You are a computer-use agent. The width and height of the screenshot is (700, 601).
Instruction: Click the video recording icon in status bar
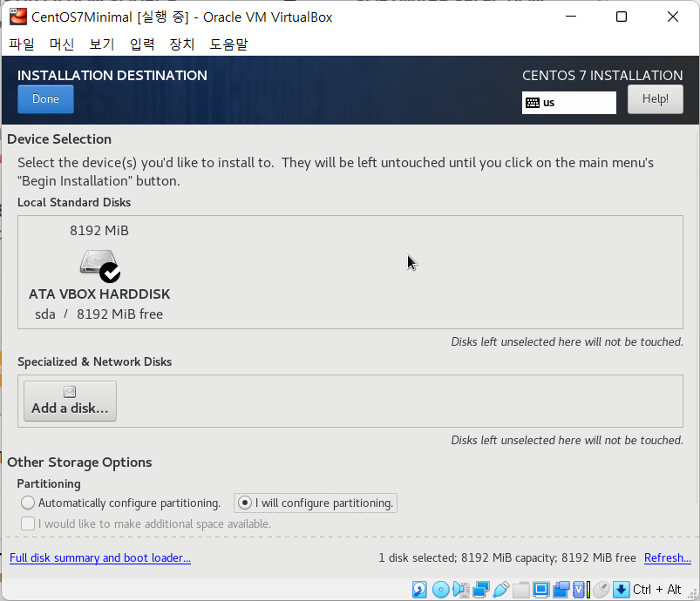tap(561, 590)
